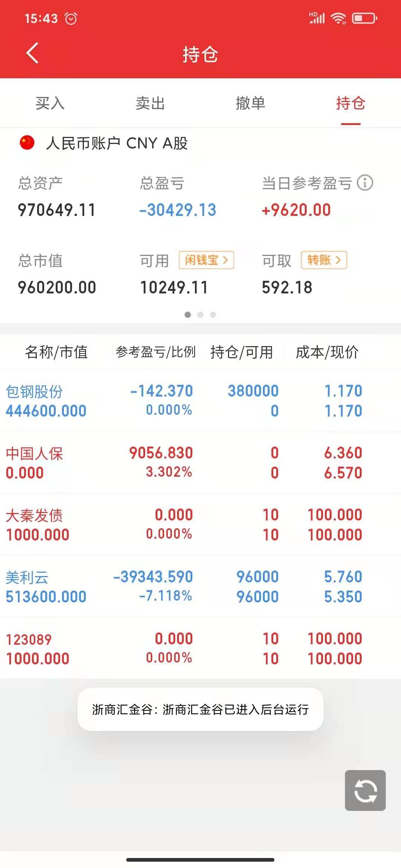The height and width of the screenshot is (868, 401).
Task: Sort by 成本/现价 column header
Action: pyautogui.click(x=327, y=352)
